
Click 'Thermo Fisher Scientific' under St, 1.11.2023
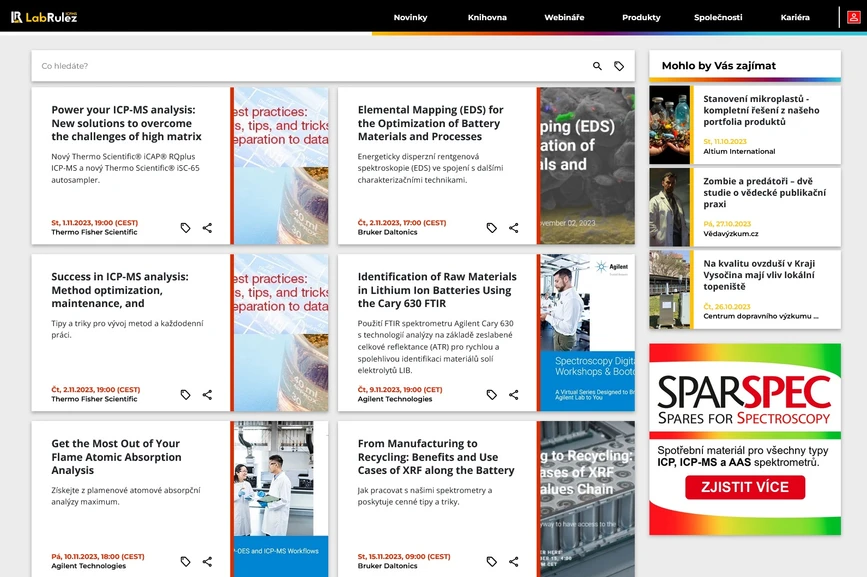[94, 232]
